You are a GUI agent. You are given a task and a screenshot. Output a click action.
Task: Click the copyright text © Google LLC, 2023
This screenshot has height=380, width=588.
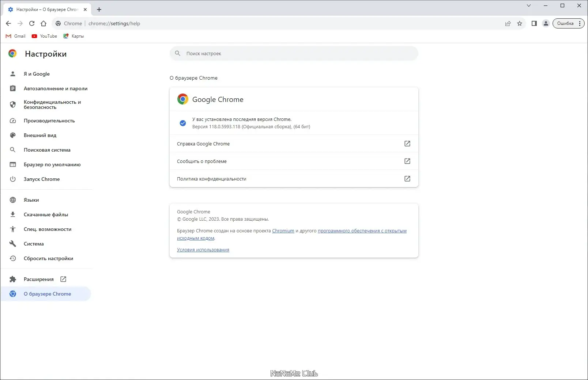click(x=198, y=219)
